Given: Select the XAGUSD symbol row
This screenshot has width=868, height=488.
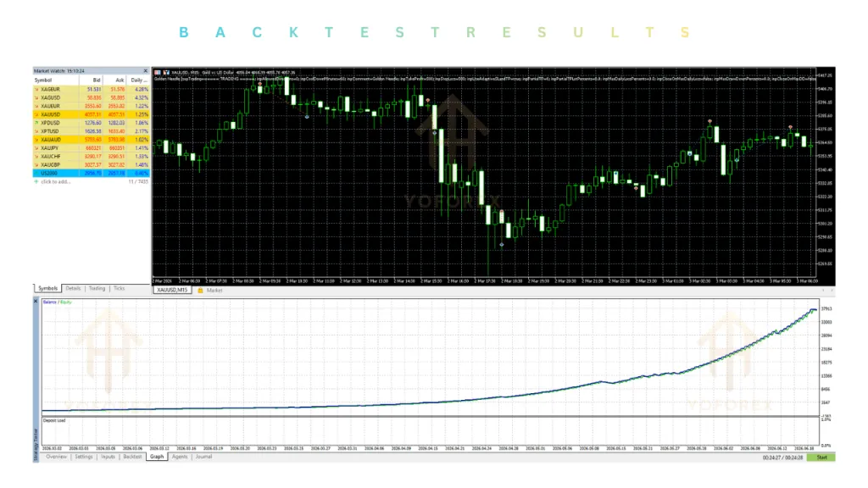Looking at the screenshot, I should tap(92, 97).
